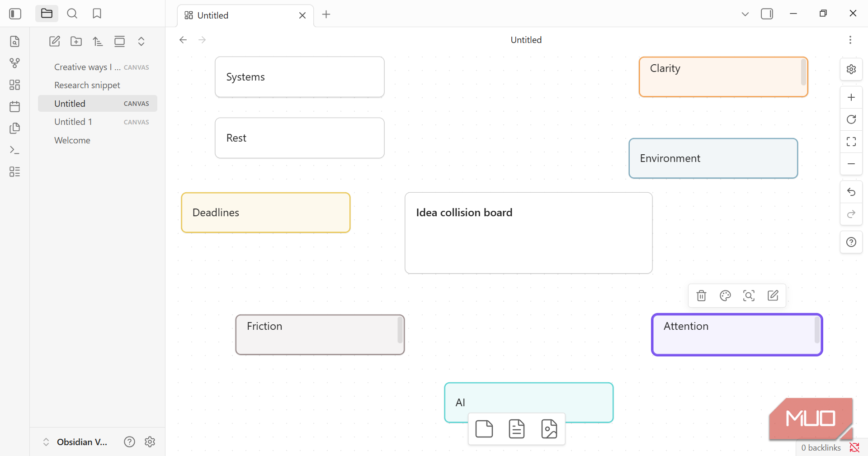Undo the last canvas action

[x=851, y=192]
